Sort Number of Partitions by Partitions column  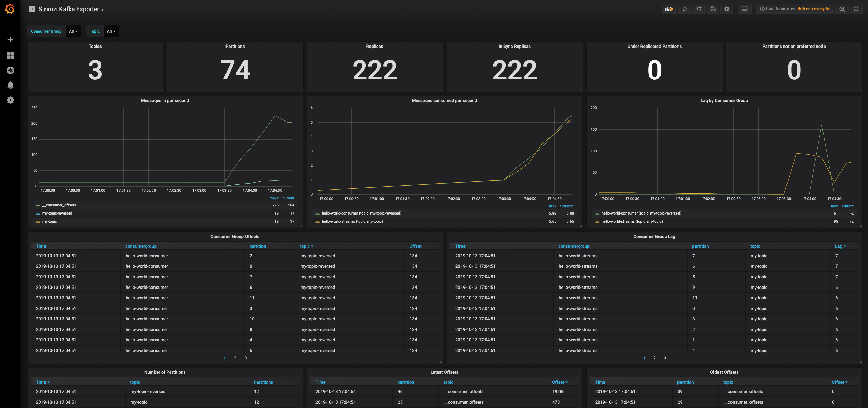tap(263, 382)
